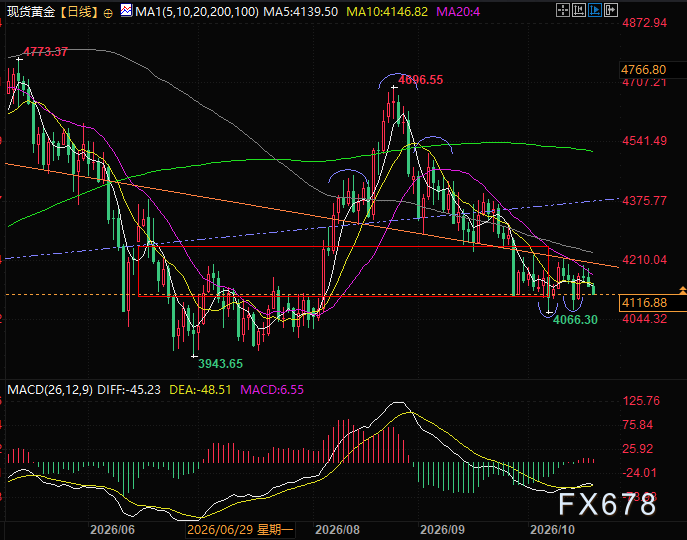Click the crosshair icon in the top-right toolbar

click(563, 10)
